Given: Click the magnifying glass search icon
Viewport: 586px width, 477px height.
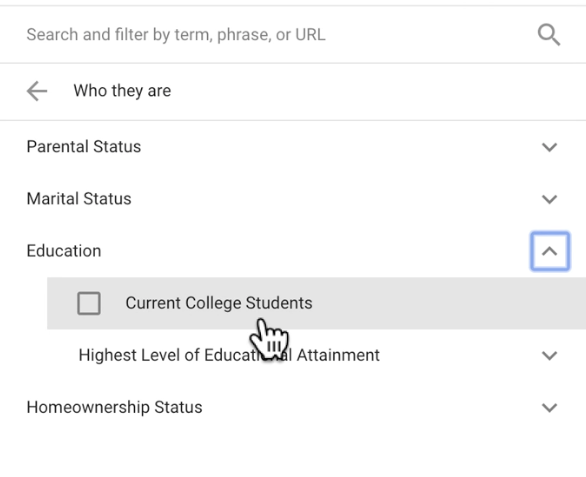Looking at the screenshot, I should (549, 35).
